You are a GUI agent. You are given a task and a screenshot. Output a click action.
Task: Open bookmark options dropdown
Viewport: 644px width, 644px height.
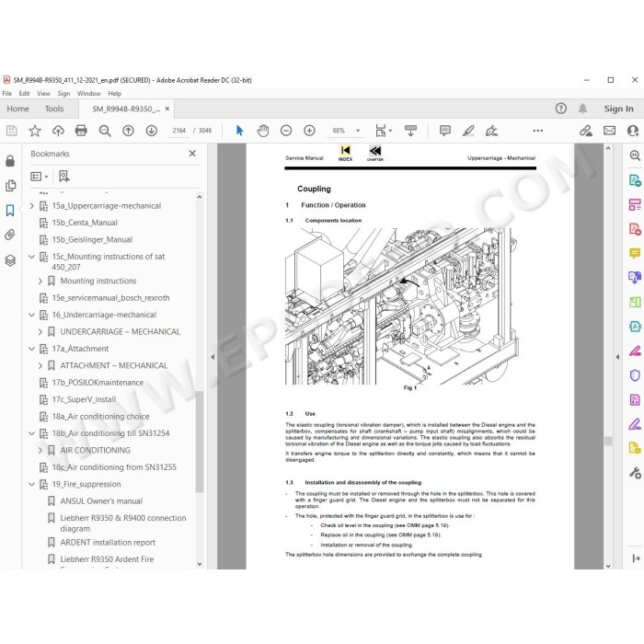pos(40,177)
